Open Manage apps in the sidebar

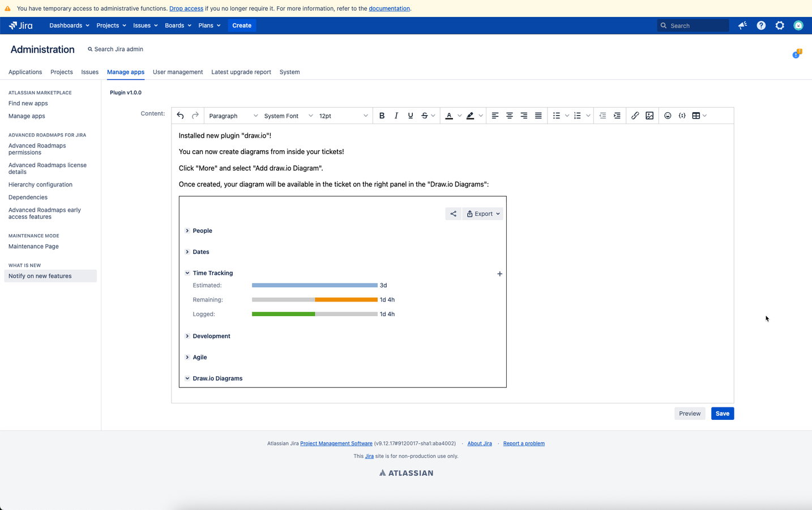tap(27, 116)
